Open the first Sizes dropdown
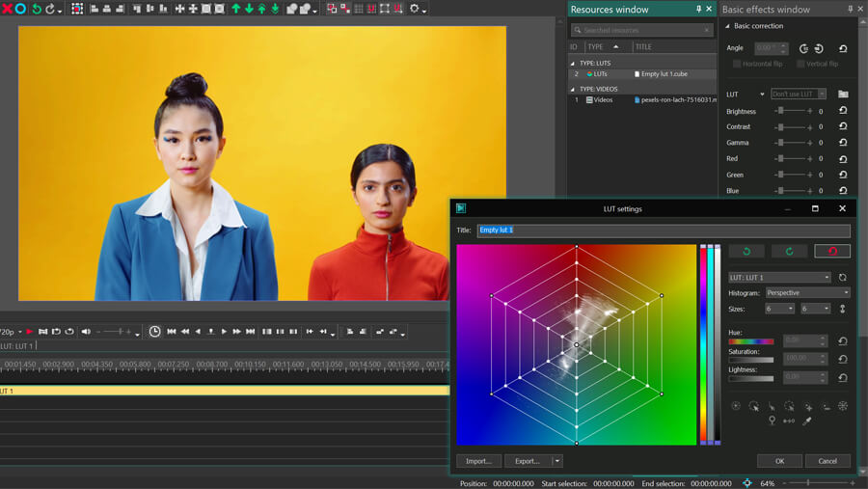 (x=780, y=309)
